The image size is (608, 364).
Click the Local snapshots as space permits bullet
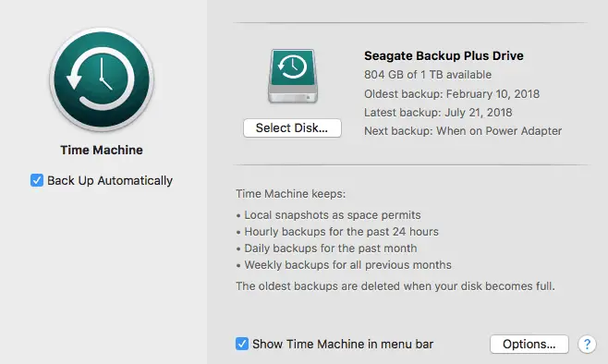coord(328,215)
